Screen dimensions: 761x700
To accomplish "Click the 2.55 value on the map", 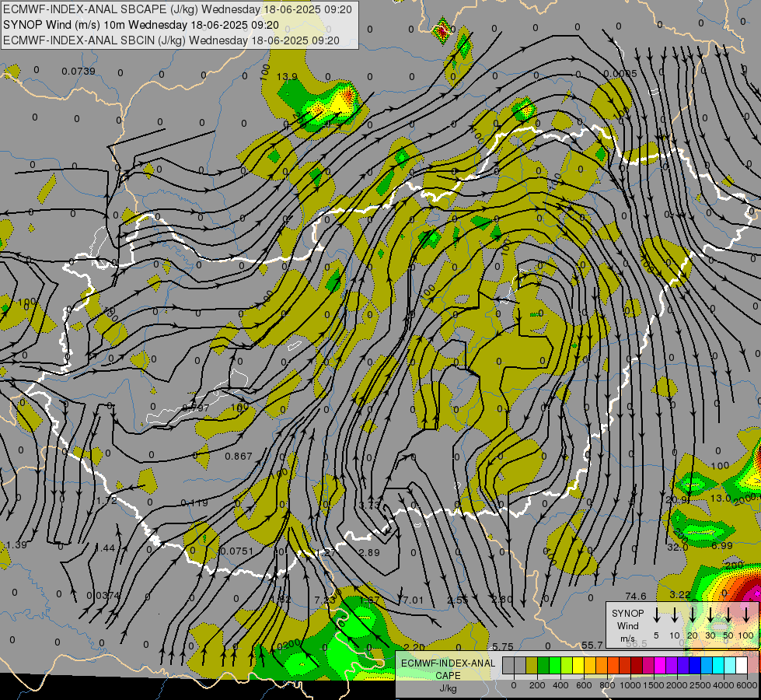I will [457, 600].
